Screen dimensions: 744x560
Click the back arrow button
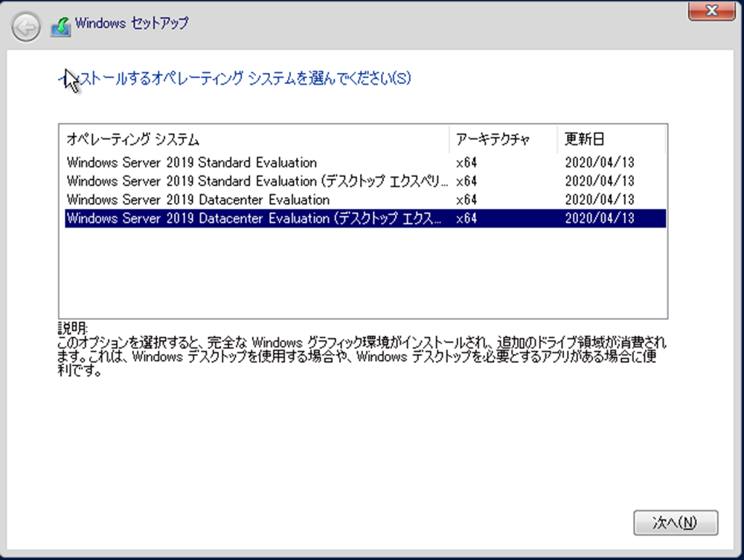[x=27, y=28]
